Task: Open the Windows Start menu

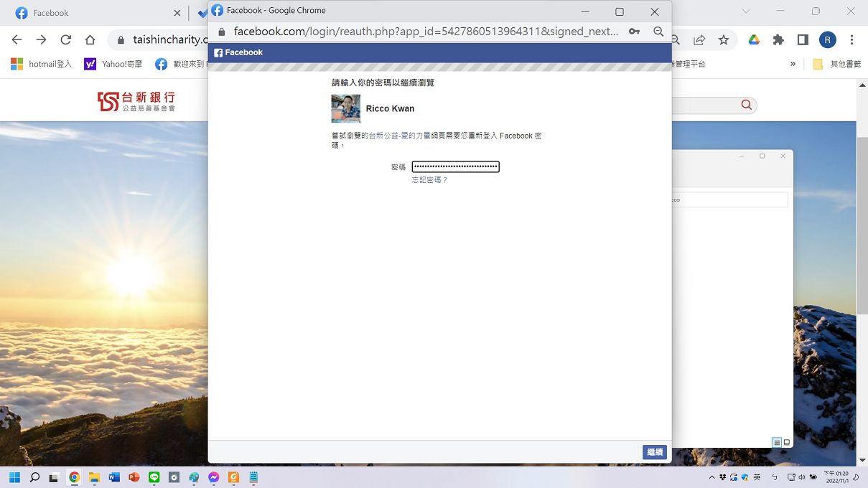Action: pos(14,477)
